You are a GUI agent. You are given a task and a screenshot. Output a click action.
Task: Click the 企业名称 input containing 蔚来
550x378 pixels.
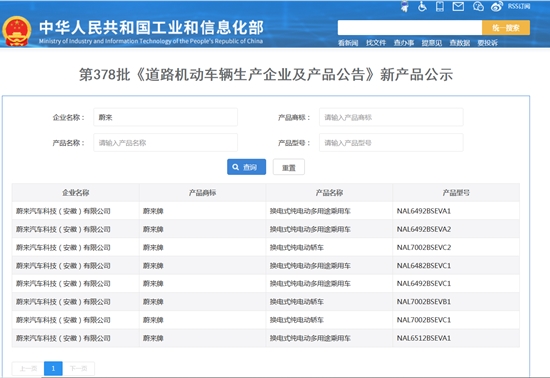[166, 117]
